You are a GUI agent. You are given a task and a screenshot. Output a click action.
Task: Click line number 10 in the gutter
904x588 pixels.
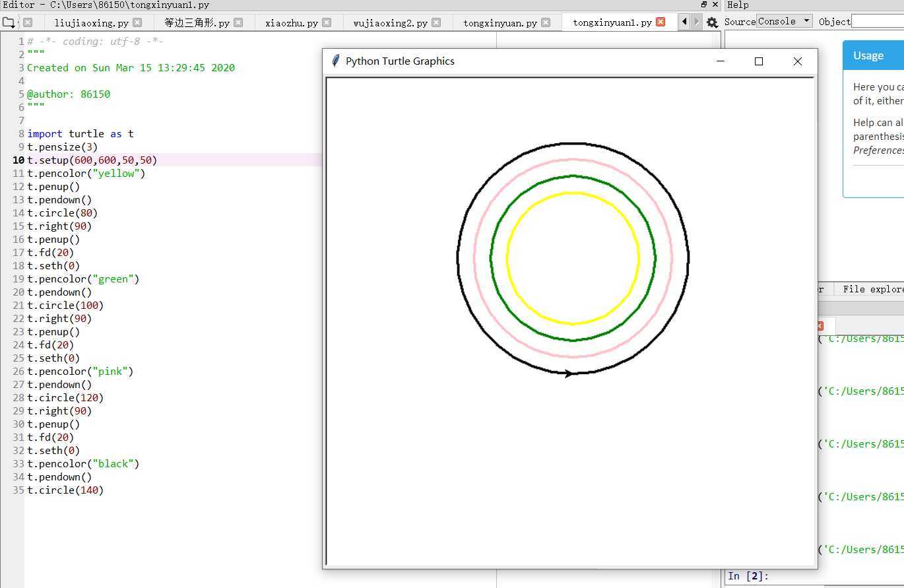[18, 160]
